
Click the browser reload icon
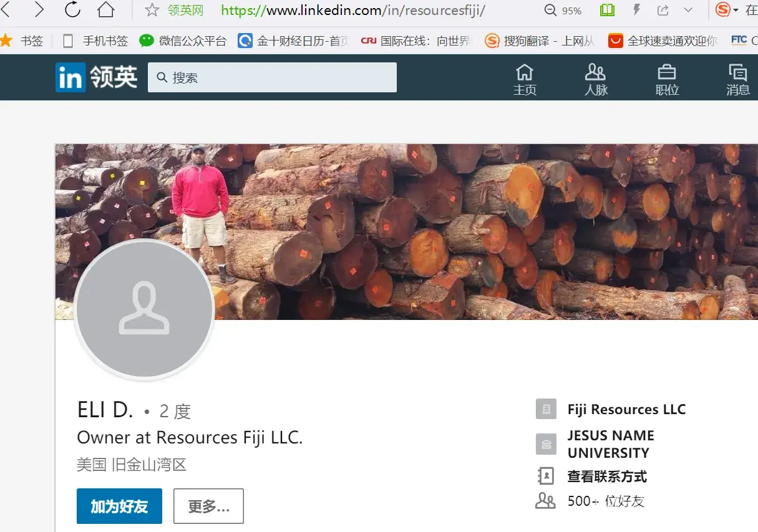(72, 10)
